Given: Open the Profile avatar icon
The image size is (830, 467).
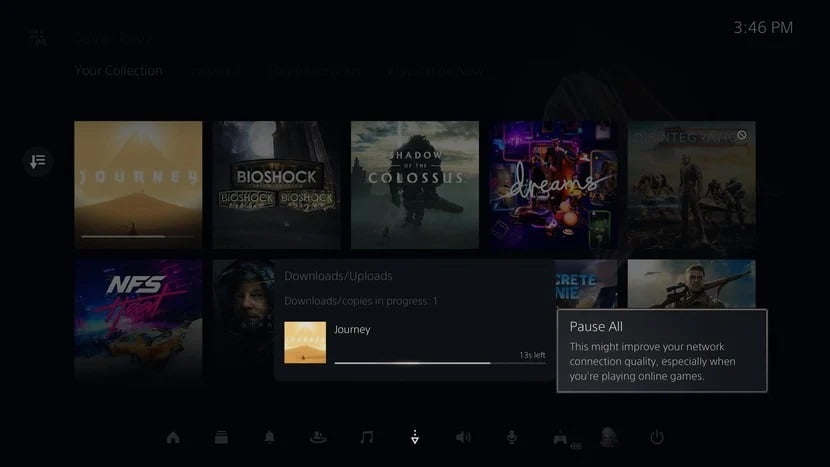Looking at the screenshot, I should click(x=609, y=437).
